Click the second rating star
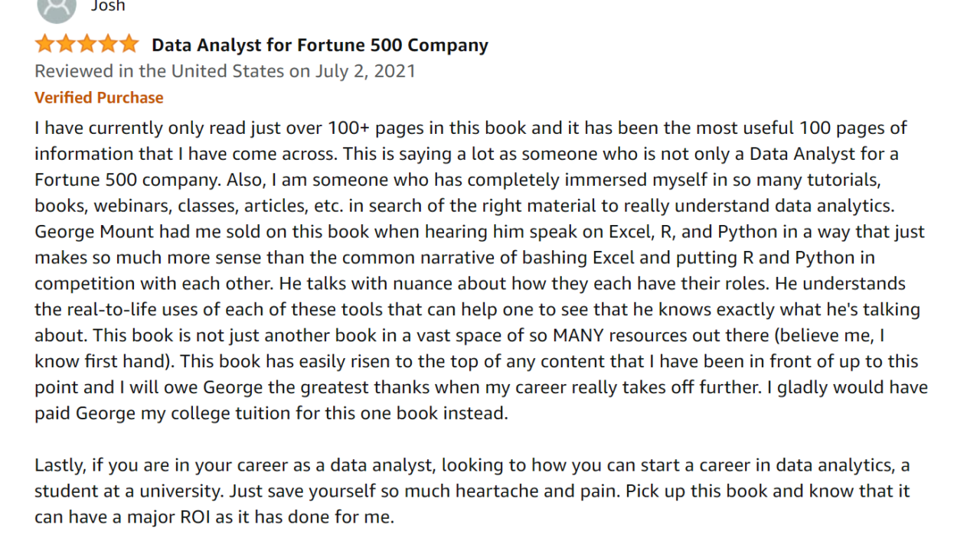 66,44
